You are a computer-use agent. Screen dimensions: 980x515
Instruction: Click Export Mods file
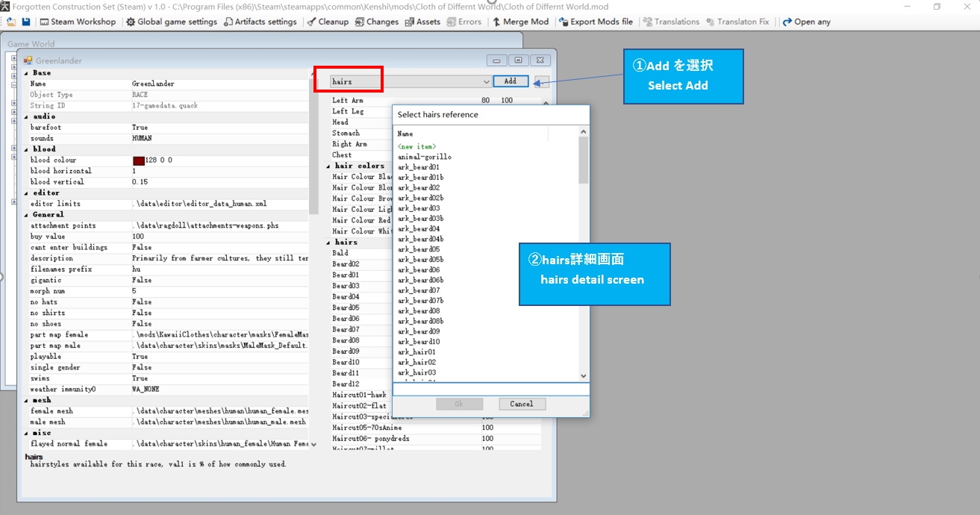[596, 22]
